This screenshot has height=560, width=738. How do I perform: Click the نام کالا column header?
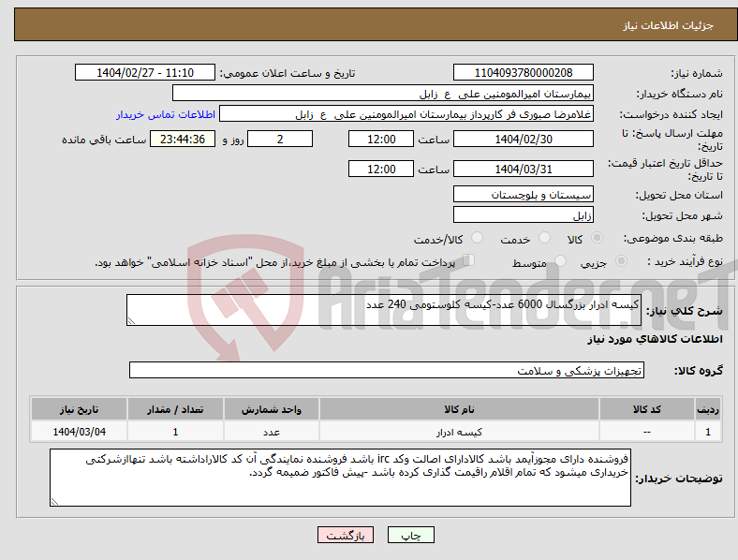pyautogui.click(x=459, y=409)
